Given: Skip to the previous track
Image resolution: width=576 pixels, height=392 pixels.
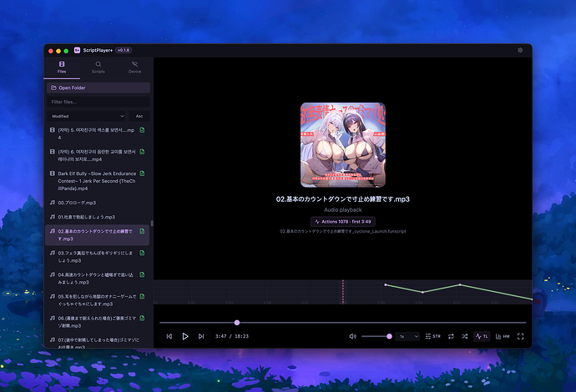Looking at the screenshot, I should [169, 336].
